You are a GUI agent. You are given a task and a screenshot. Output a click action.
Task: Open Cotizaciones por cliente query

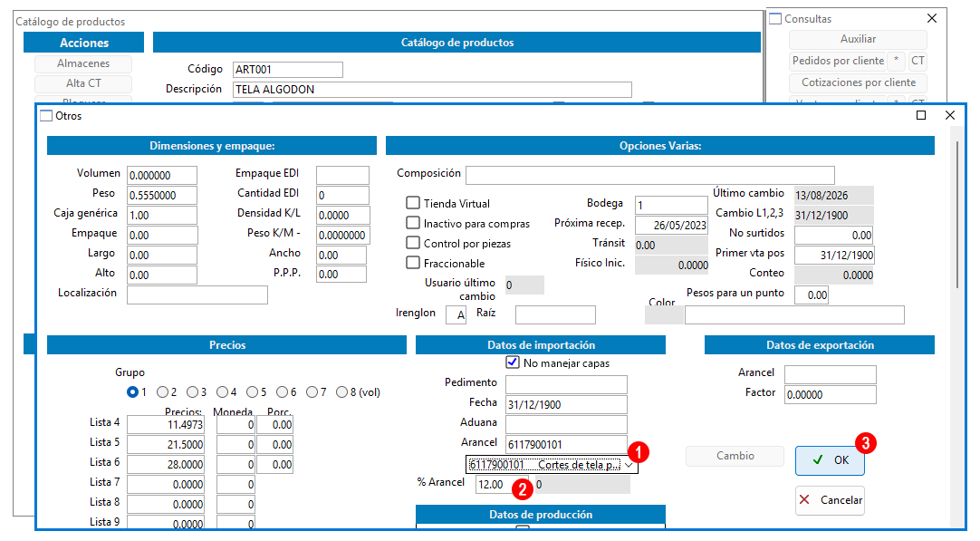(858, 82)
